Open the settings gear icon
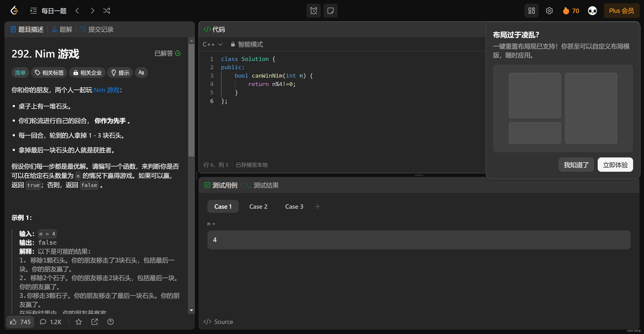Viewport: 644px width, 334px height. (549, 10)
